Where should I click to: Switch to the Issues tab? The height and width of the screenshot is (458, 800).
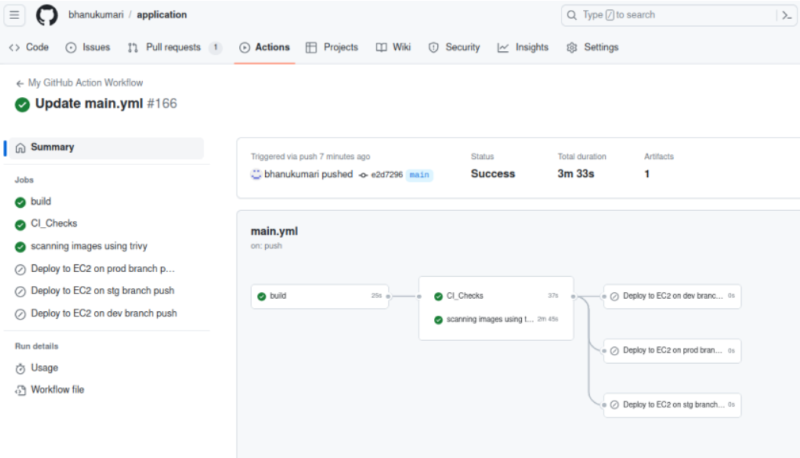88,47
